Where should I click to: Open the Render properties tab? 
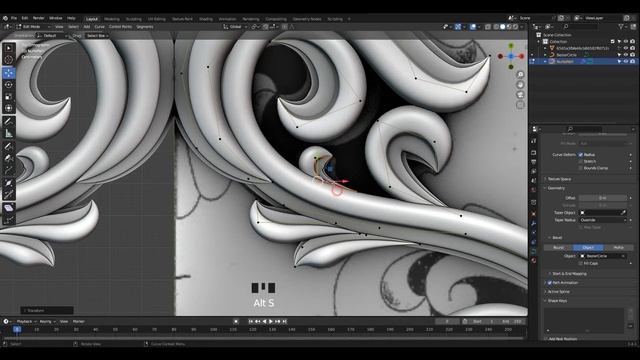coord(533,153)
